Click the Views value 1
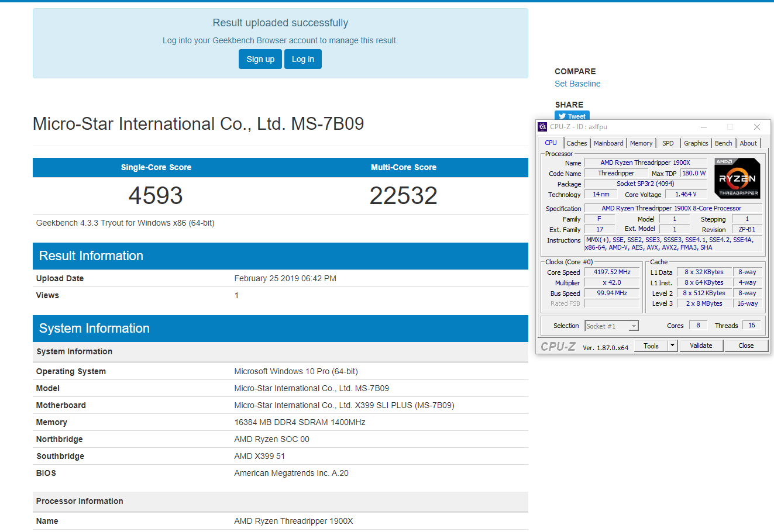This screenshot has width=774, height=532. coord(236,295)
